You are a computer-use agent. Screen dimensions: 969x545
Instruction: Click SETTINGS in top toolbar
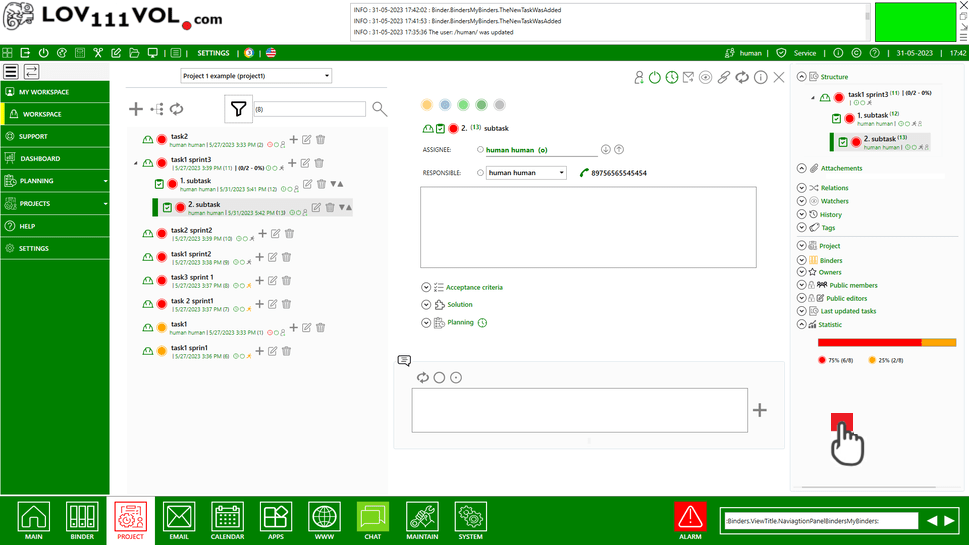point(213,53)
